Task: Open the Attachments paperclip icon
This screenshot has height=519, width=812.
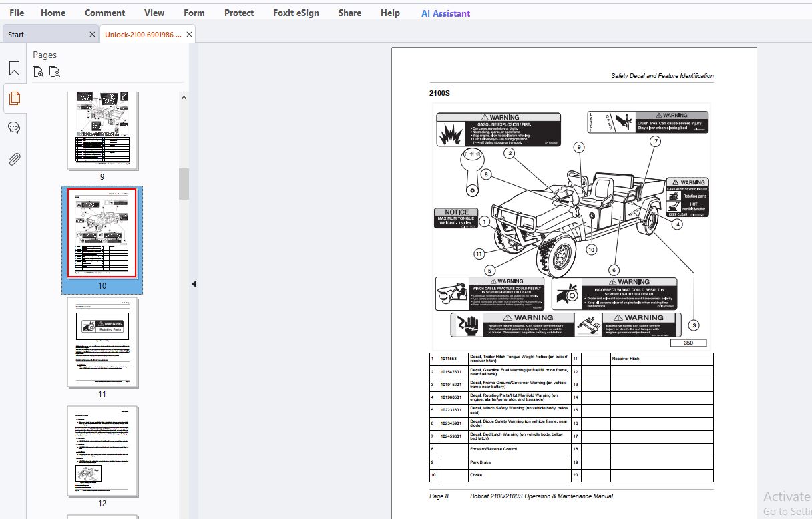Action: point(14,159)
